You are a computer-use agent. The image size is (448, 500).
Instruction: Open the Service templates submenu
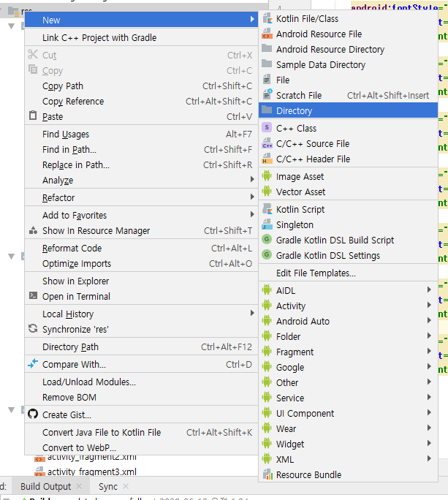348,398
